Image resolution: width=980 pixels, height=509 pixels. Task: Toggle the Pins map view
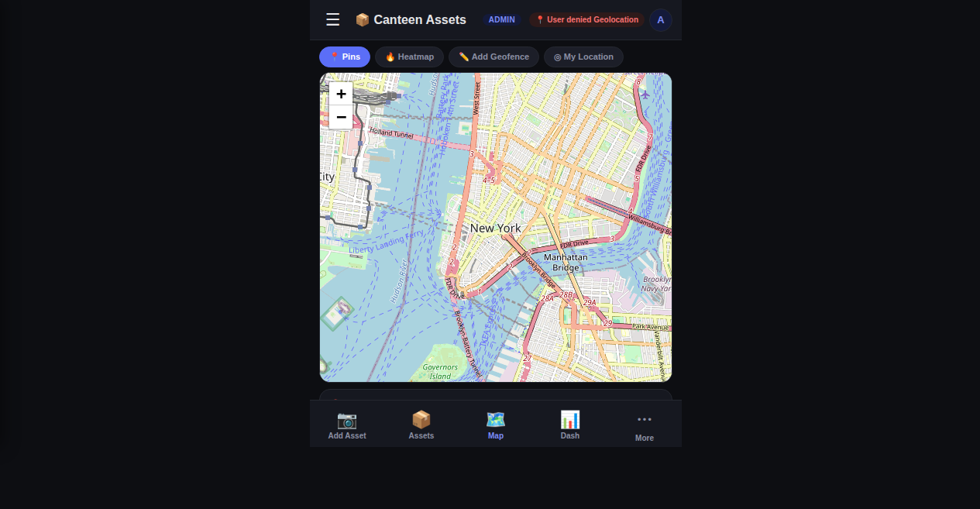coord(345,57)
